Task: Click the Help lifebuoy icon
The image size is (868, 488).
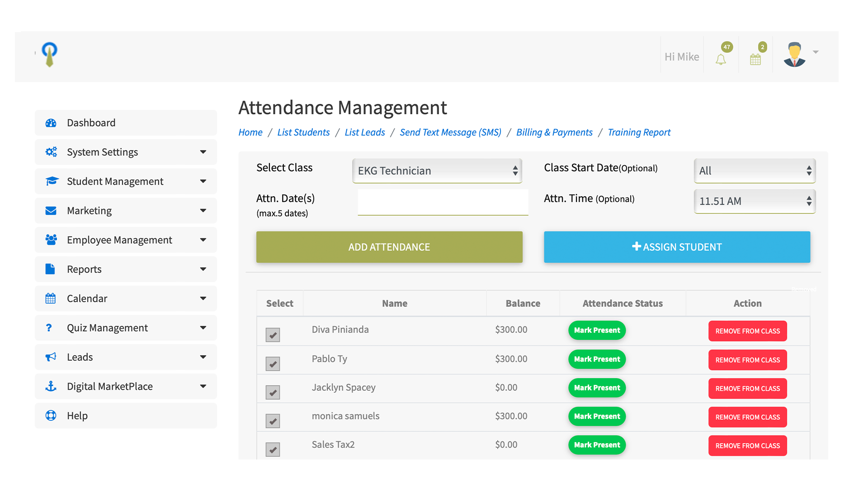Action: point(51,416)
